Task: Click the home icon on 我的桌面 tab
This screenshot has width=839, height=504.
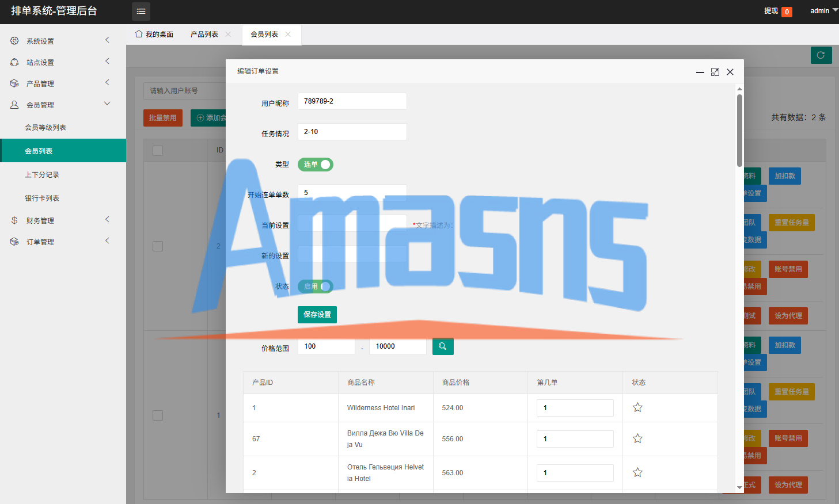Action: pos(139,34)
